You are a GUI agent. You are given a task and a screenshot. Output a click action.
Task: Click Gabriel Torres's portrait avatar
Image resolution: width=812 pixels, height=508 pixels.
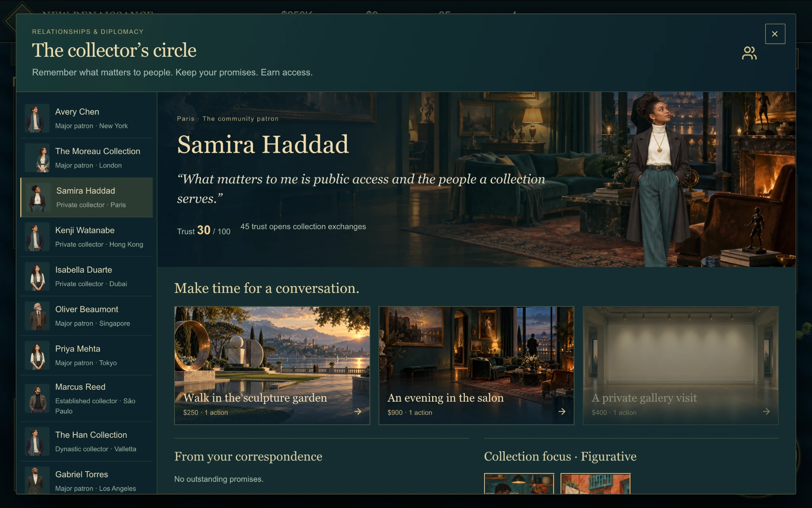click(37, 481)
